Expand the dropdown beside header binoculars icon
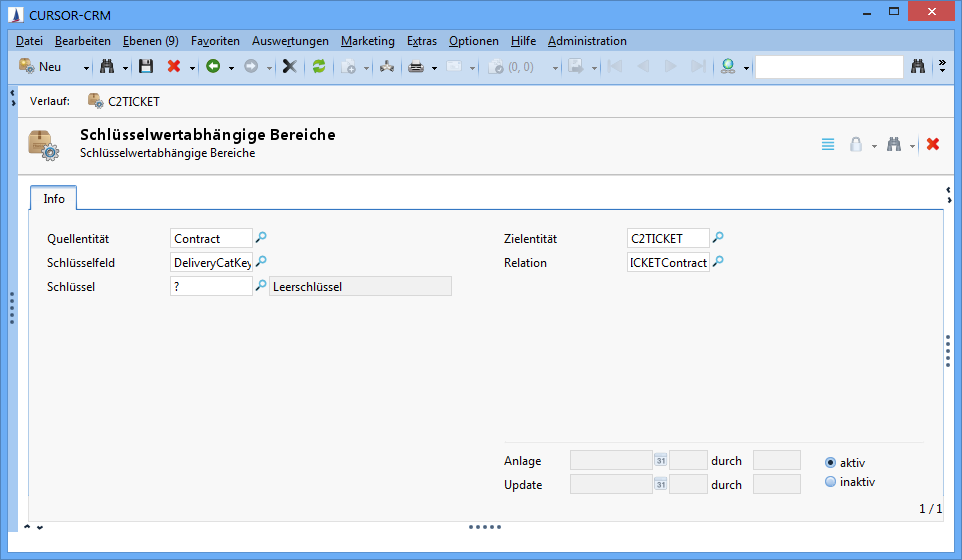The width and height of the screenshot is (962, 560). click(x=912, y=145)
